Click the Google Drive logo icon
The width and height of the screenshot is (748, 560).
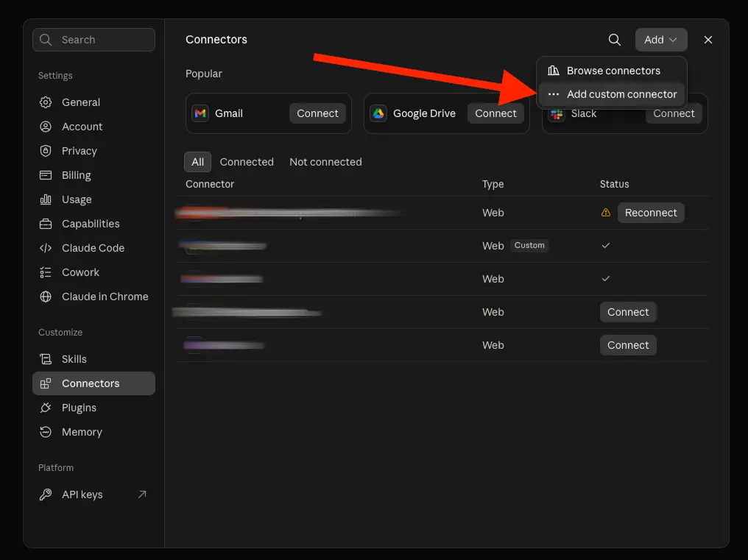point(378,113)
